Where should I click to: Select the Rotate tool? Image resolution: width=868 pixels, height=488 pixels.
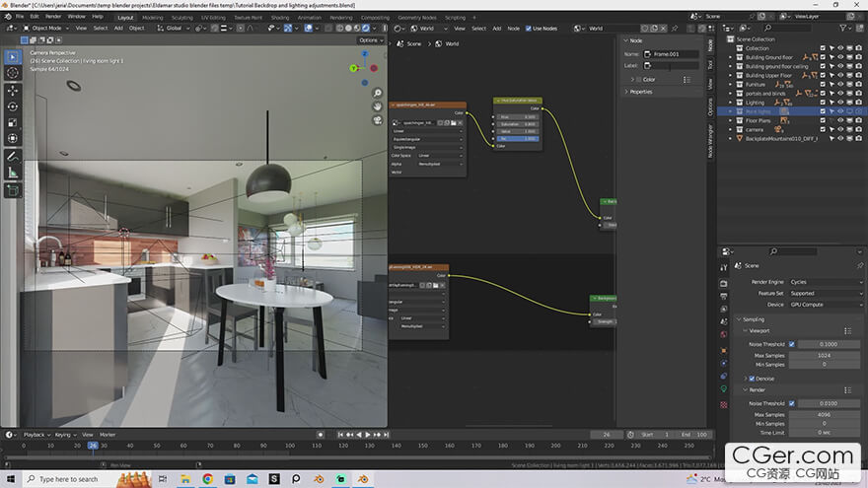pyautogui.click(x=13, y=106)
